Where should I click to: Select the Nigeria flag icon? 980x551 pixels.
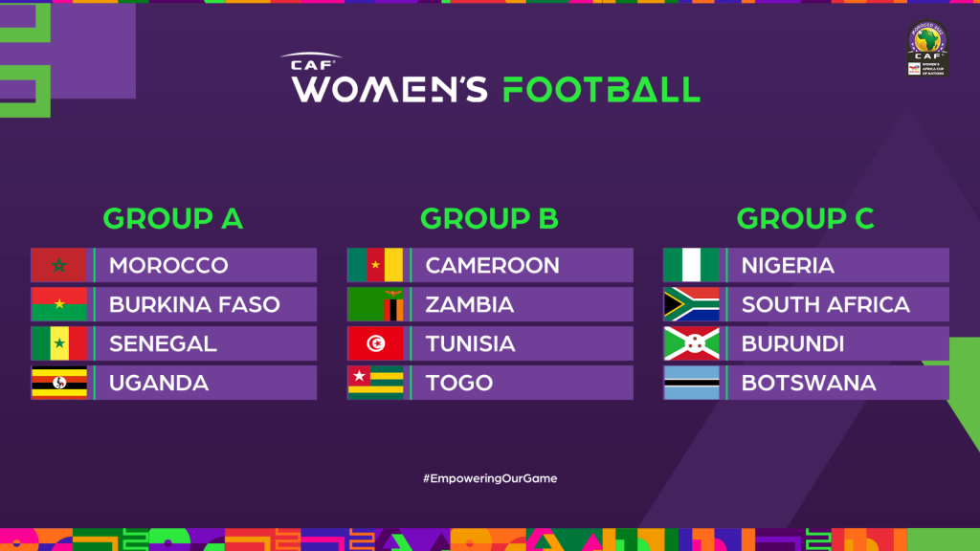pyautogui.click(x=691, y=265)
